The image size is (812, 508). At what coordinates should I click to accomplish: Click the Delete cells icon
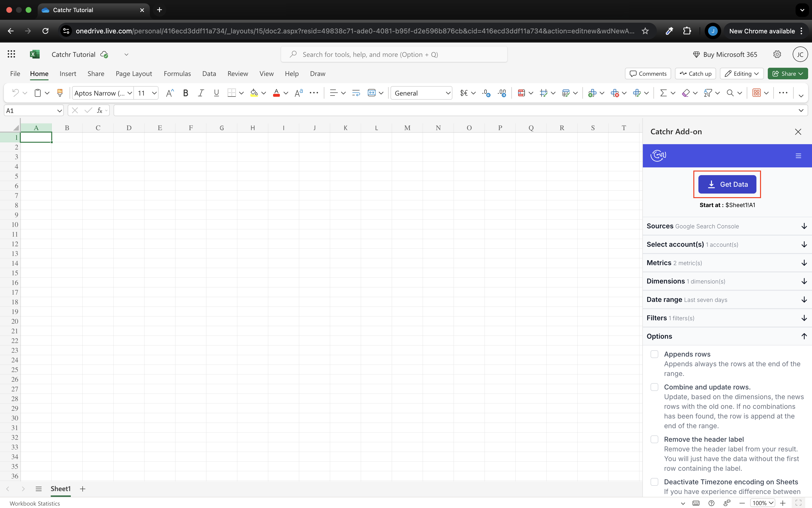tap(615, 93)
